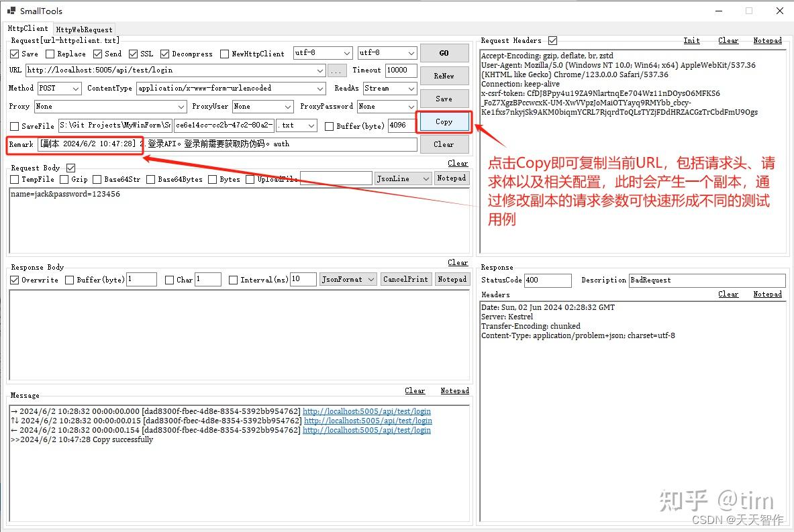
Task: Click the Copy button to duplicate request
Action: [443, 122]
